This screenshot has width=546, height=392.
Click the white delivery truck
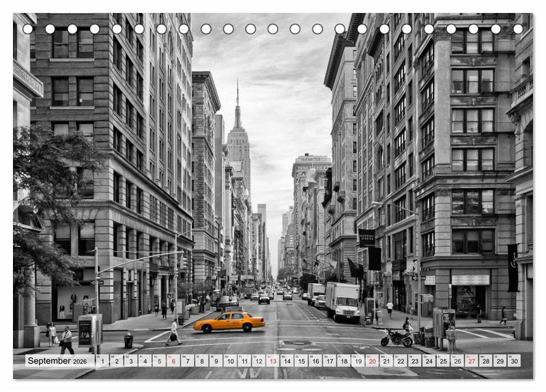[x=342, y=301]
